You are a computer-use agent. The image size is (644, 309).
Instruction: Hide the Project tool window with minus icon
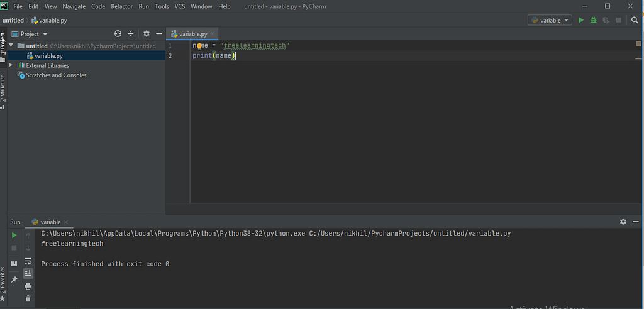click(159, 34)
